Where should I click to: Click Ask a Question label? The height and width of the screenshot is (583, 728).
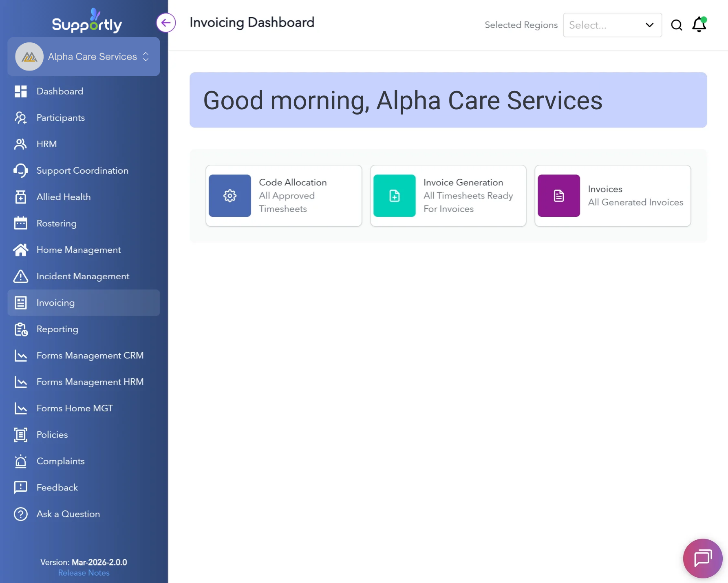tap(68, 514)
